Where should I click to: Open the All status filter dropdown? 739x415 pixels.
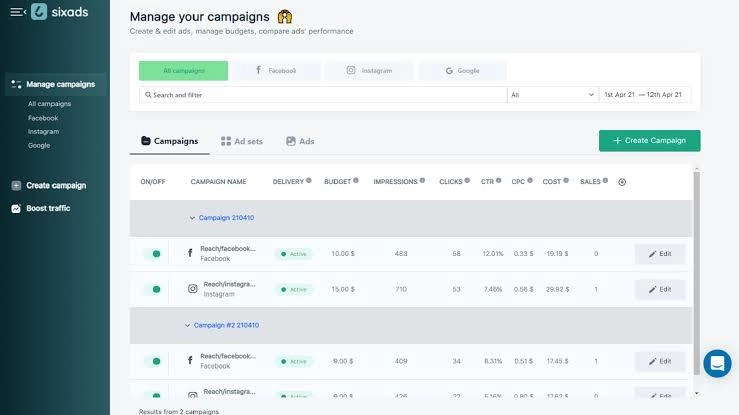[552, 95]
